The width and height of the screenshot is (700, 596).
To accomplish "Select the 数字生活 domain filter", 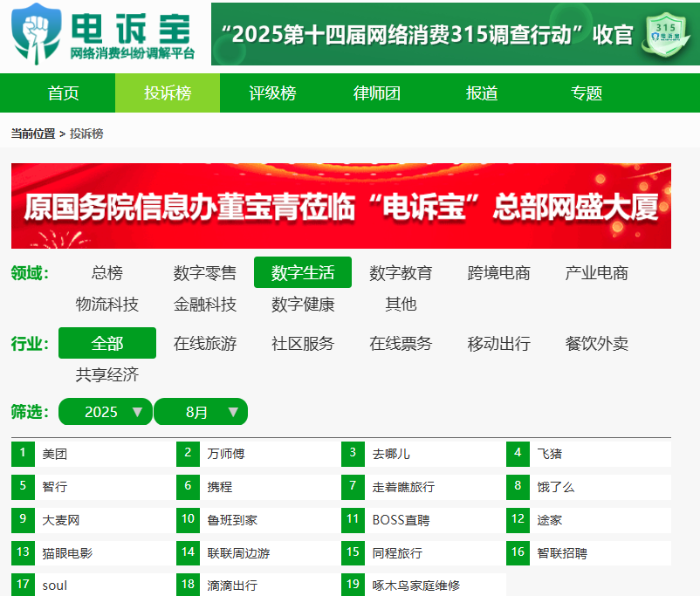I will click(x=303, y=272).
